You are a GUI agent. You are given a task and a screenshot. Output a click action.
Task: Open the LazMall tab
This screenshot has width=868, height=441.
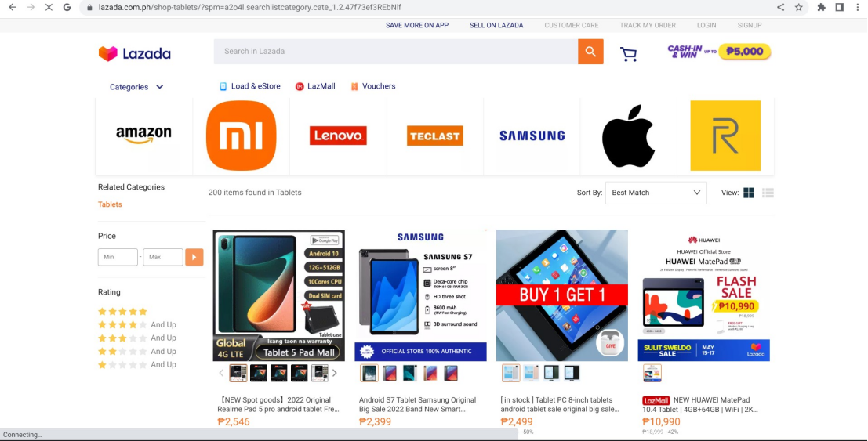(315, 86)
